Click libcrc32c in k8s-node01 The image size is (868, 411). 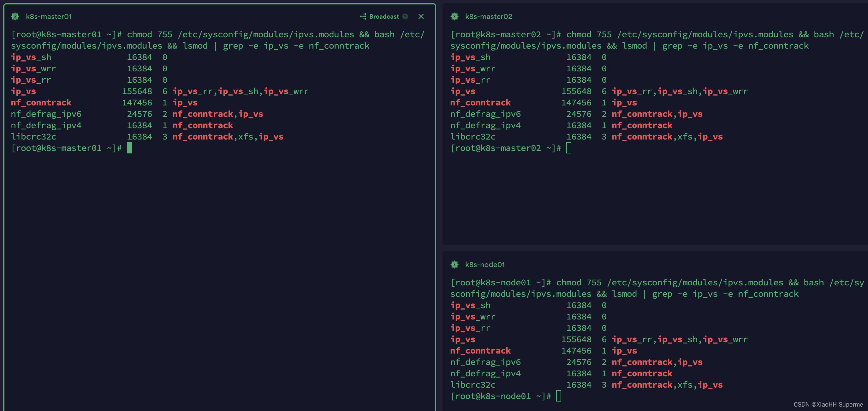pos(473,385)
